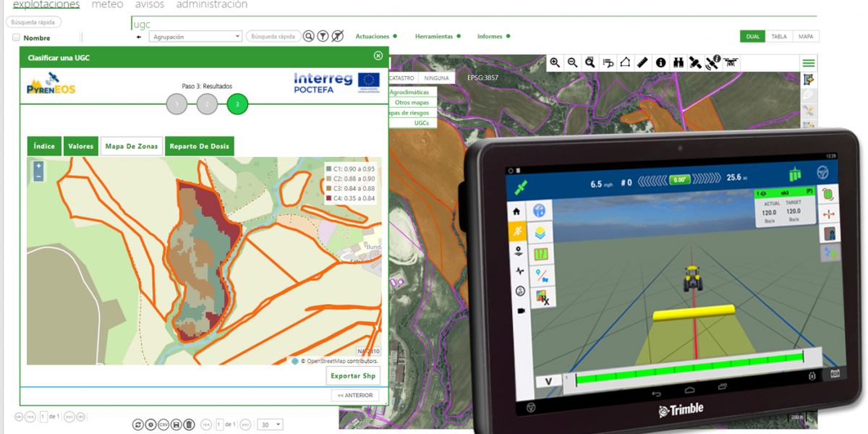
Task: Zoom out using the main map toolbar
Action: click(x=573, y=63)
